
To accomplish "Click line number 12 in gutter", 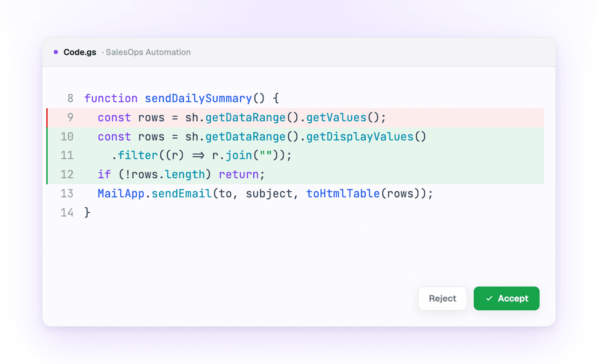I will (x=67, y=175).
